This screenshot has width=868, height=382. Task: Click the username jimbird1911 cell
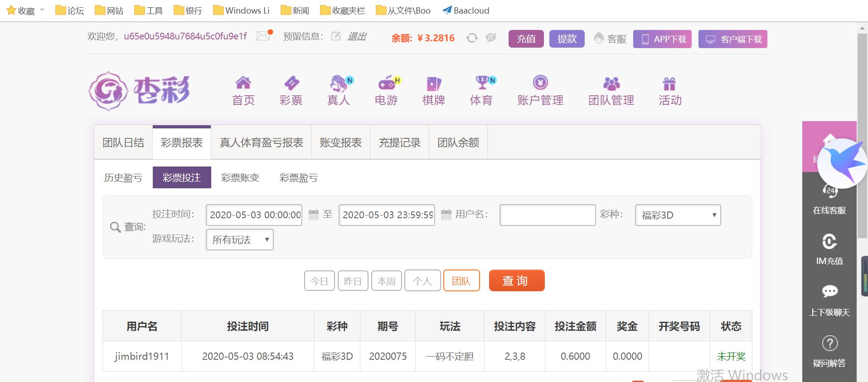(142, 356)
